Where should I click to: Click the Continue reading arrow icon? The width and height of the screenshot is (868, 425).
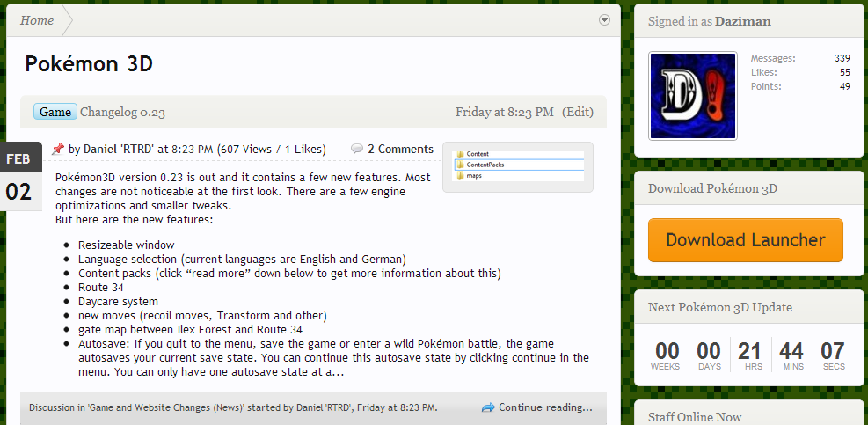coord(488,407)
